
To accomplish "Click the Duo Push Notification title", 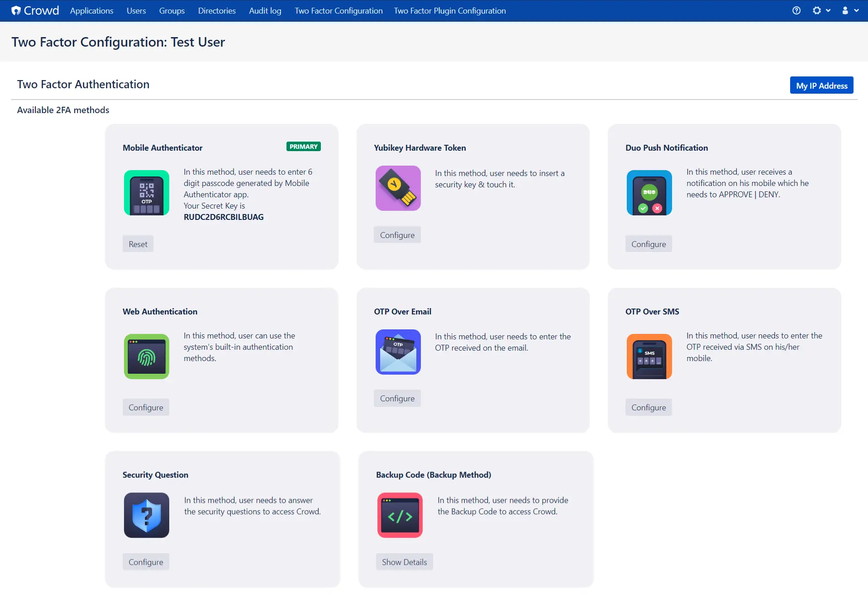I will point(667,148).
